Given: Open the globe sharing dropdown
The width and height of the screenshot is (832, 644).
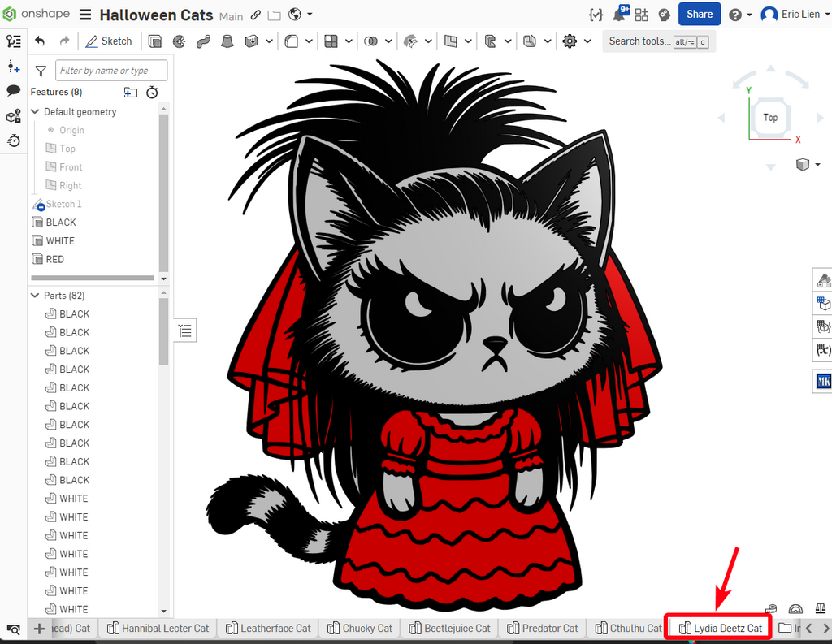Looking at the screenshot, I should coord(301,15).
